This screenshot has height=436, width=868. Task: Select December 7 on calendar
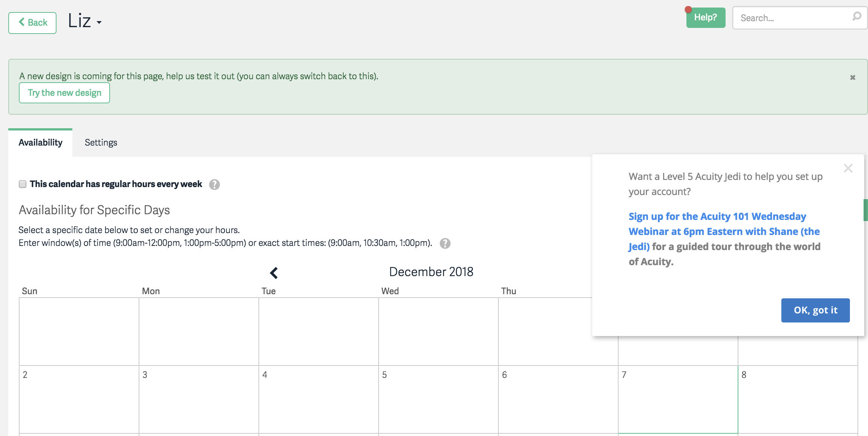click(x=678, y=399)
